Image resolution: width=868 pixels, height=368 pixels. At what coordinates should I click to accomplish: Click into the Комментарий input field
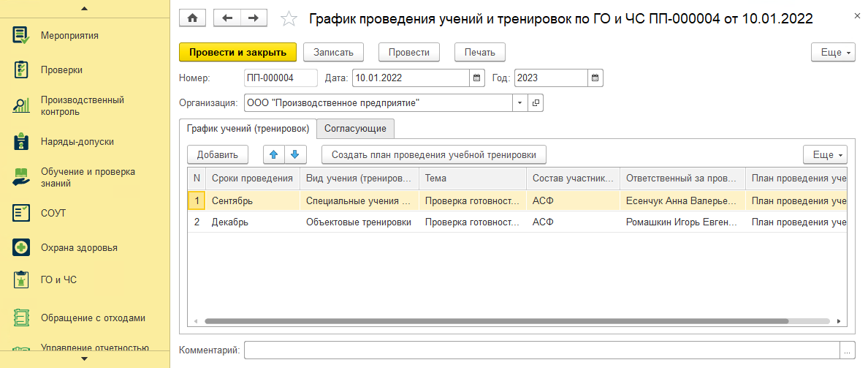point(542,350)
